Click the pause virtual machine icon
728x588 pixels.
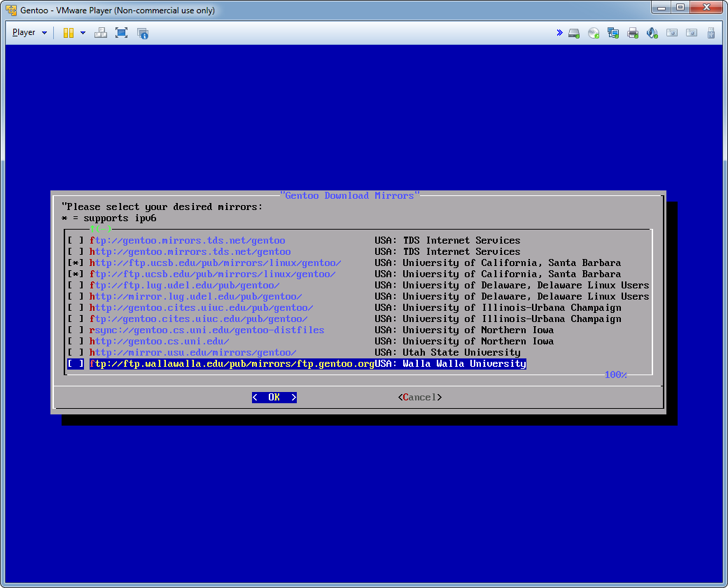click(x=69, y=33)
